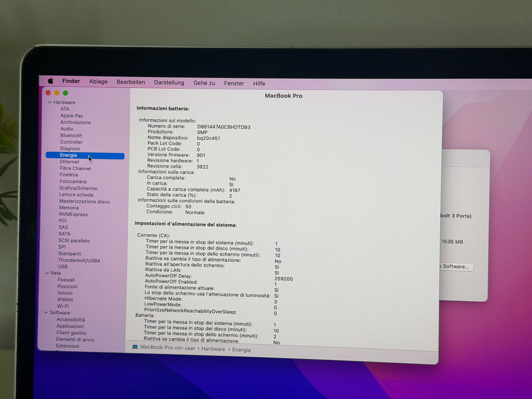
Task: Select FireWire in the sidebar
Action: point(69,175)
